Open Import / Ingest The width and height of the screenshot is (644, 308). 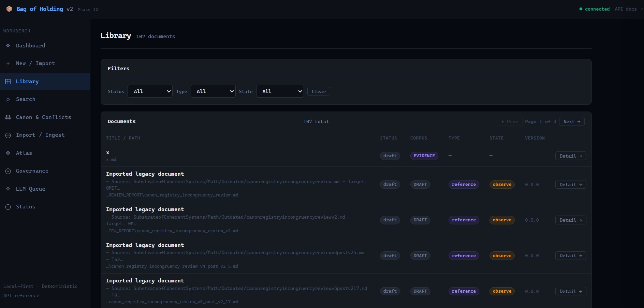coord(45,135)
